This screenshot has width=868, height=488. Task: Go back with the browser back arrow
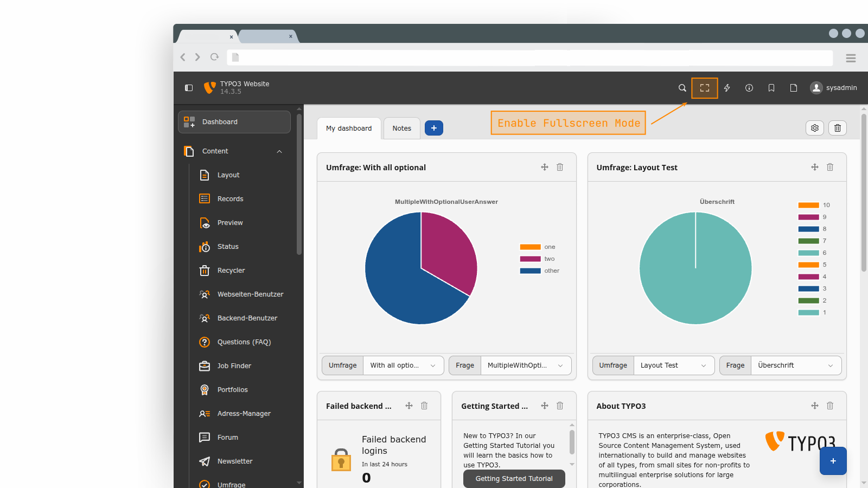[x=183, y=57]
